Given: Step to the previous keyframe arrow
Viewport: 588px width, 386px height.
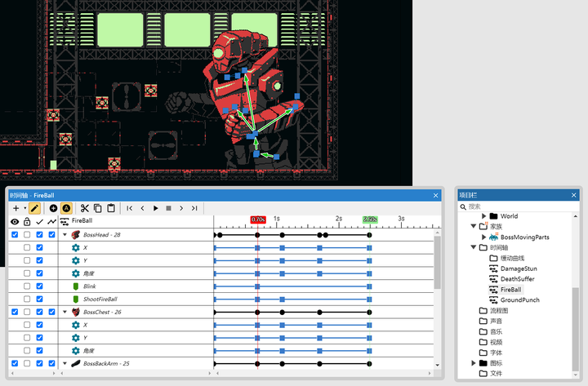Looking at the screenshot, I should coord(142,208).
